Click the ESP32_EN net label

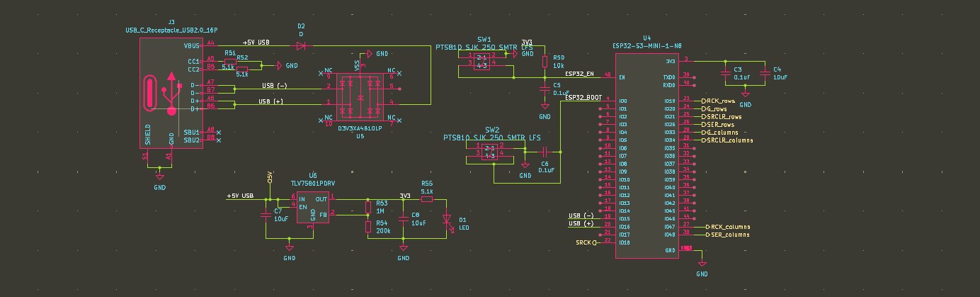coord(579,73)
